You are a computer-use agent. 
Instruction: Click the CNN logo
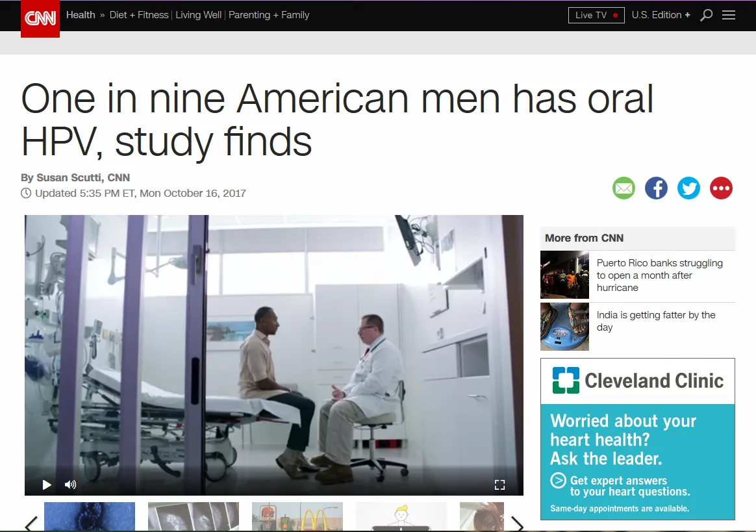[x=40, y=19]
